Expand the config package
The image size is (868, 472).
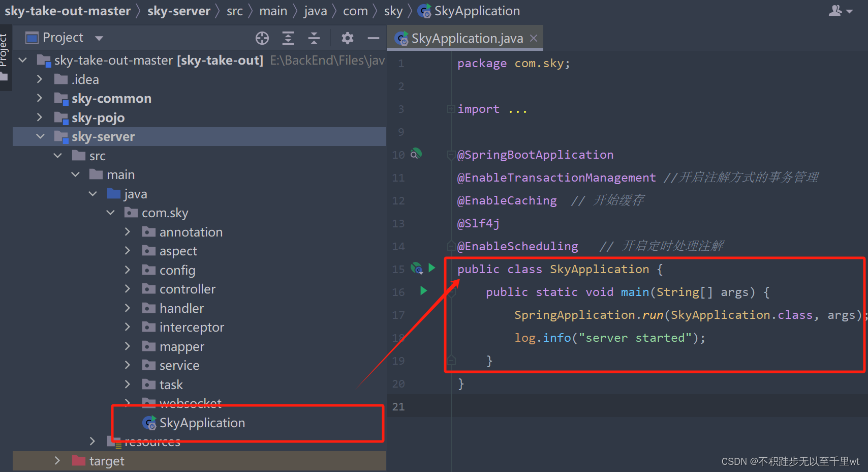pyautogui.click(x=128, y=270)
